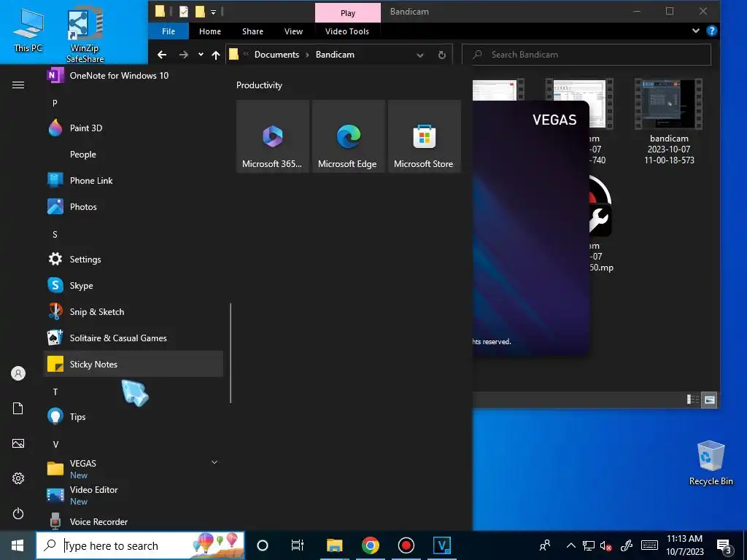The width and height of the screenshot is (747, 560).
Task: Expand the Start menu hamburger navigation
Action: pos(18,85)
